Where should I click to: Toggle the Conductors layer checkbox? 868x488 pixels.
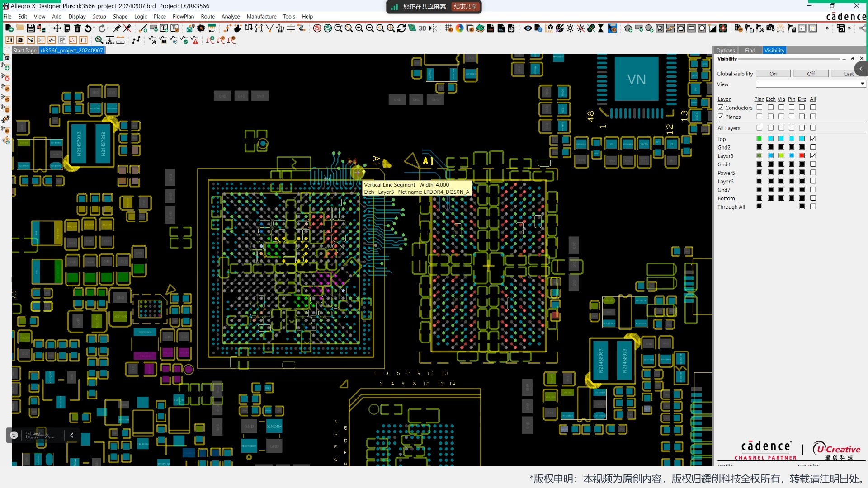(x=721, y=108)
